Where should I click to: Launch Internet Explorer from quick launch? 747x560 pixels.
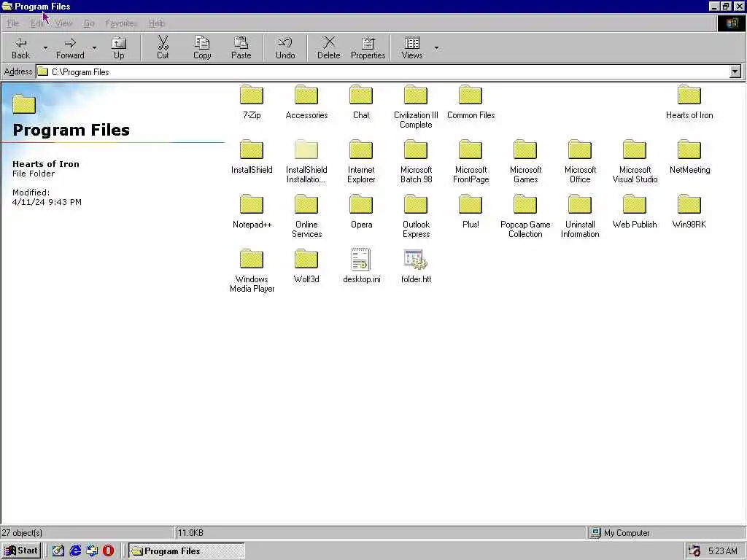pos(75,551)
